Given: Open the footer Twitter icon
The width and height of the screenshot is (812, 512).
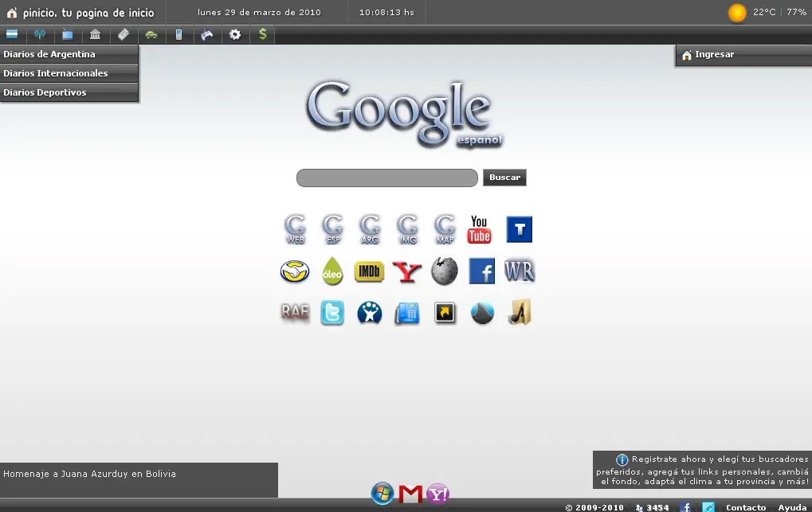Looking at the screenshot, I should click(x=708, y=507).
